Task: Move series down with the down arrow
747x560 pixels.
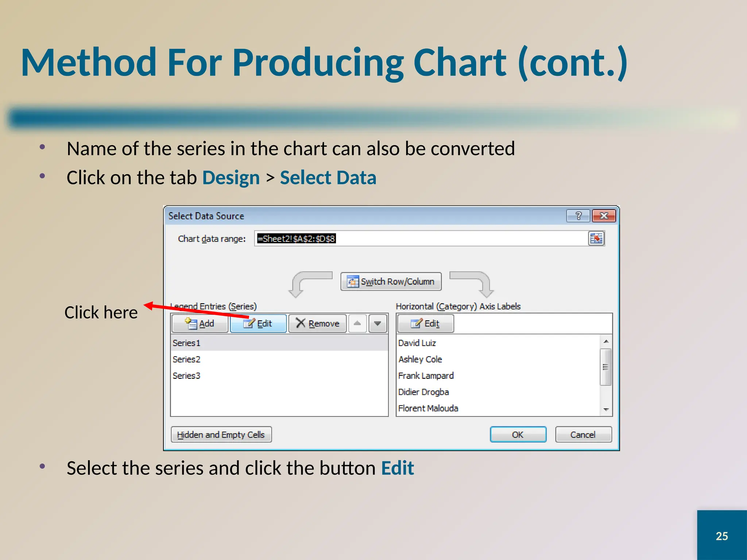Action: click(x=378, y=323)
